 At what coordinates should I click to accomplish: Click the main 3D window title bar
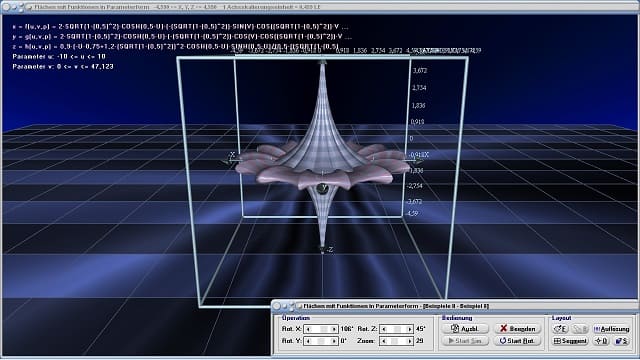[320, 7]
